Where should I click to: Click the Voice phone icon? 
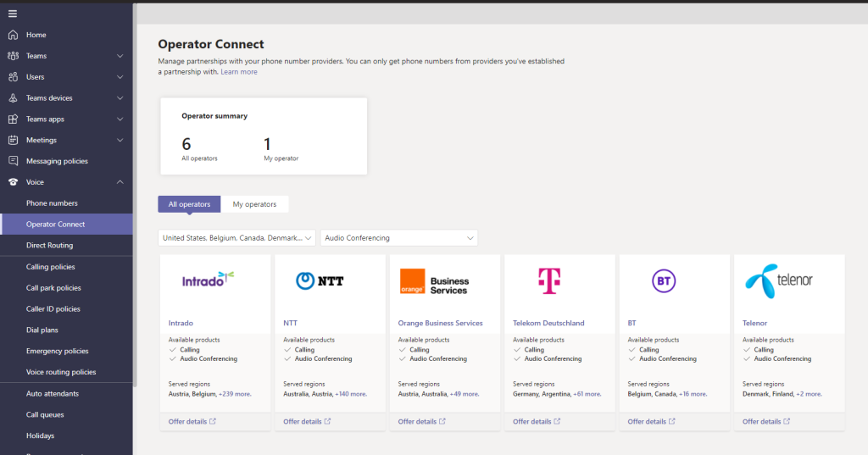(13, 182)
